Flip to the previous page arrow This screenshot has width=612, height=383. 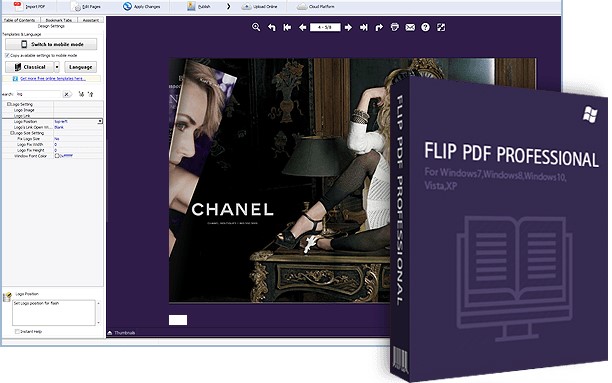[x=302, y=27]
